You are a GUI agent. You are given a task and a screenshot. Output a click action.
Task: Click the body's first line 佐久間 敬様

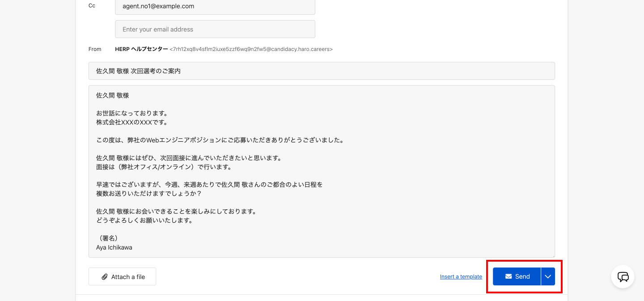tap(113, 95)
